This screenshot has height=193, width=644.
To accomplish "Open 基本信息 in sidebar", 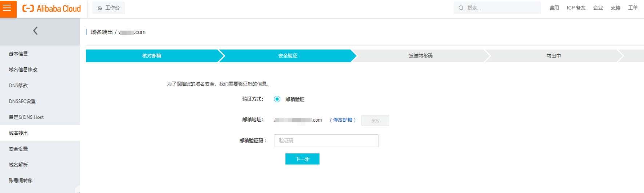I will pyautogui.click(x=18, y=54).
